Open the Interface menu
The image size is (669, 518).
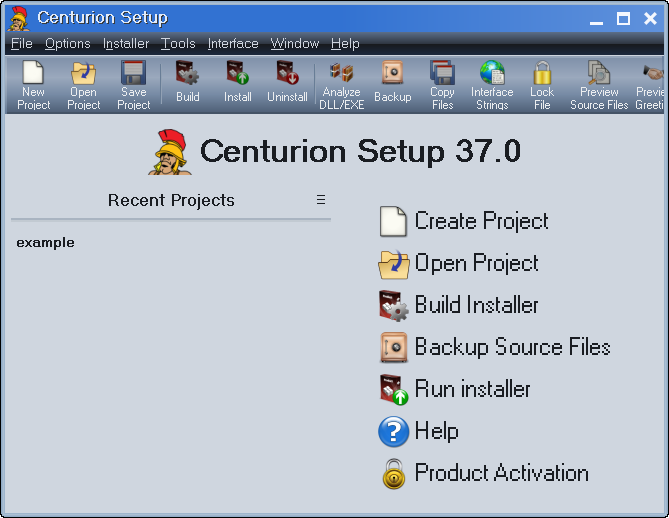pyautogui.click(x=233, y=44)
